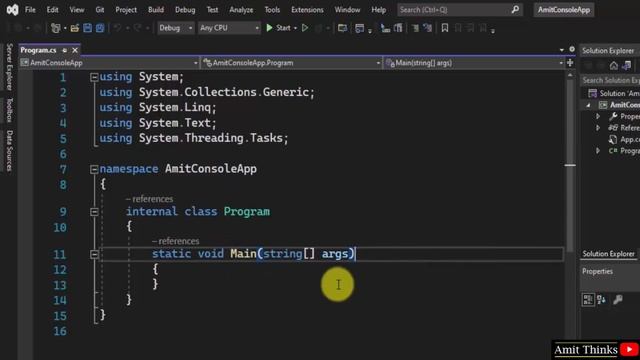Open the Server Explorer side tab
Image resolution: width=640 pixels, height=360 pixels.
[x=10, y=67]
